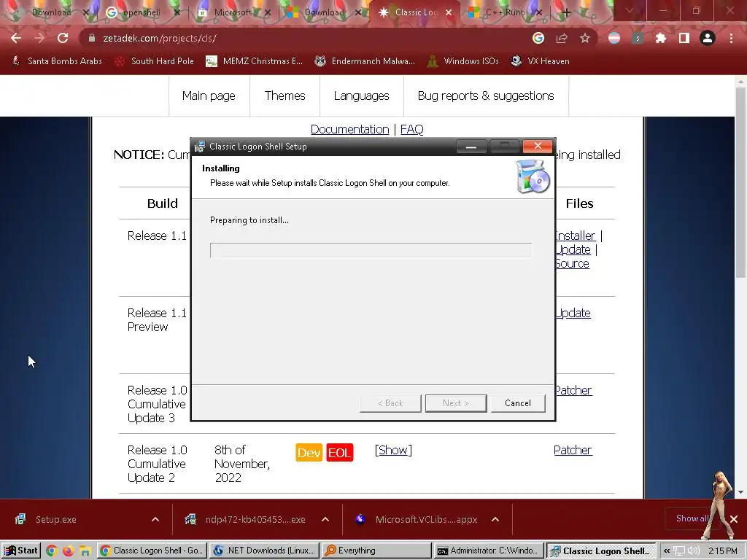
Task: Click the taskbar clock 2:15 PM
Action: coord(723,551)
